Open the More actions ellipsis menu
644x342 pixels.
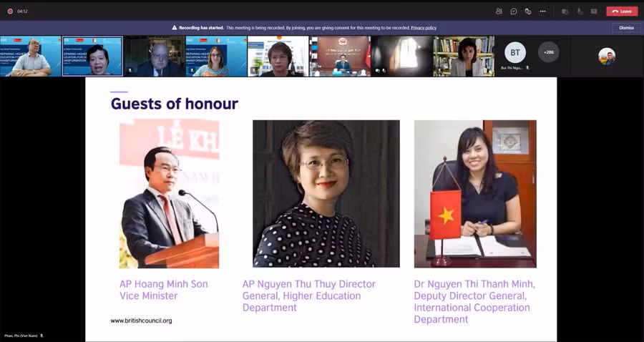[x=543, y=11]
